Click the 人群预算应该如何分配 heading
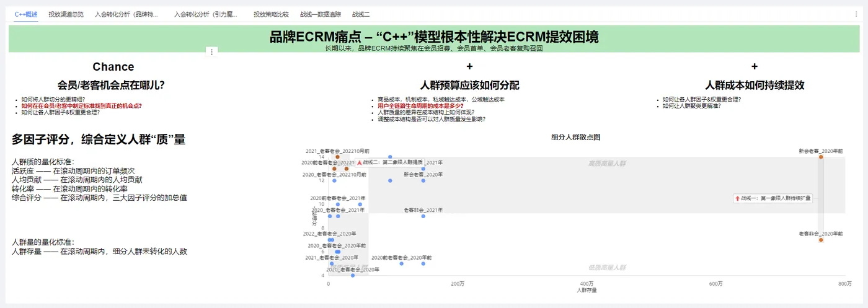The width and height of the screenshot is (868, 308). pyautogui.click(x=469, y=85)
